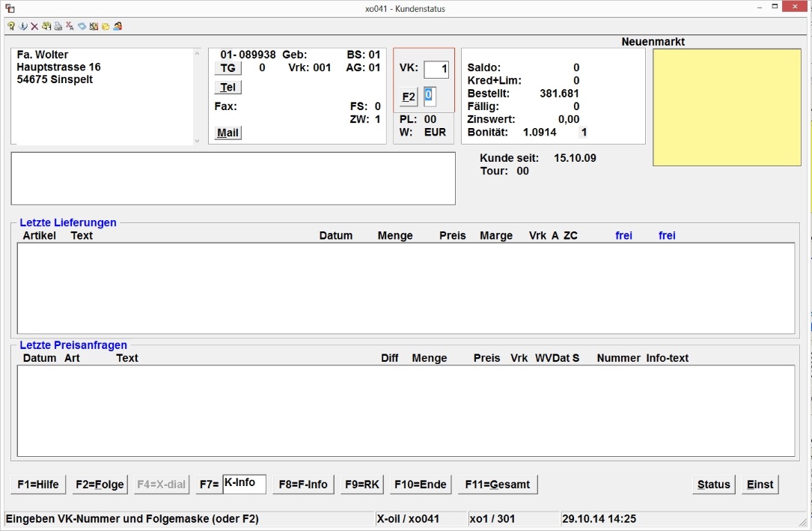This screenshot has width=812, height=531.
Task: Click the second blue 'frei' column header
Action: [667, 236]
